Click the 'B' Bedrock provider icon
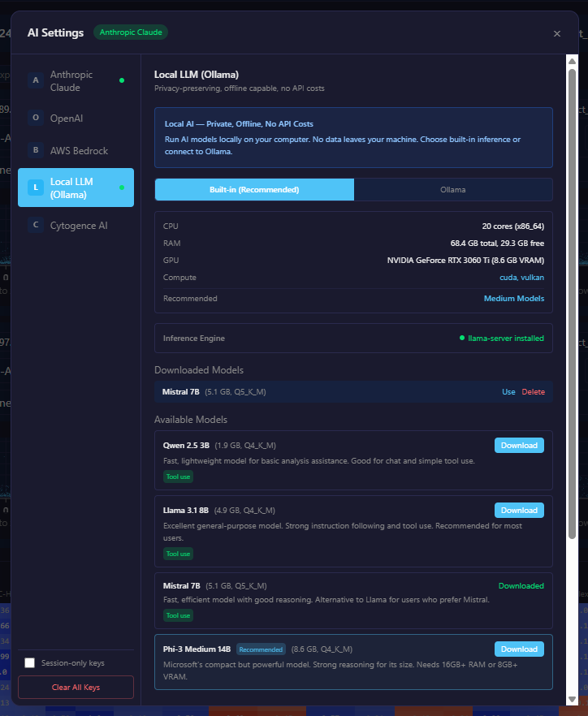Image resolution: width=588 pixels, height=716 pixels. click(x=36, y=149)
